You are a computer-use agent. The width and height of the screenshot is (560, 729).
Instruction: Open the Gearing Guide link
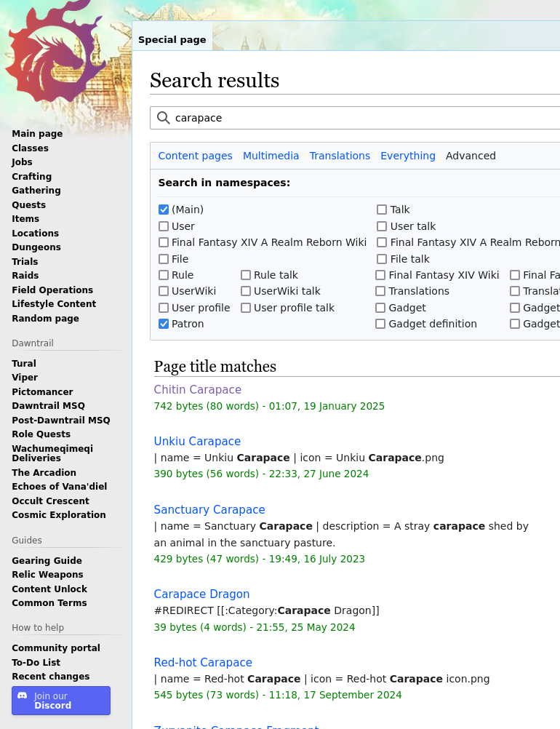47,561
